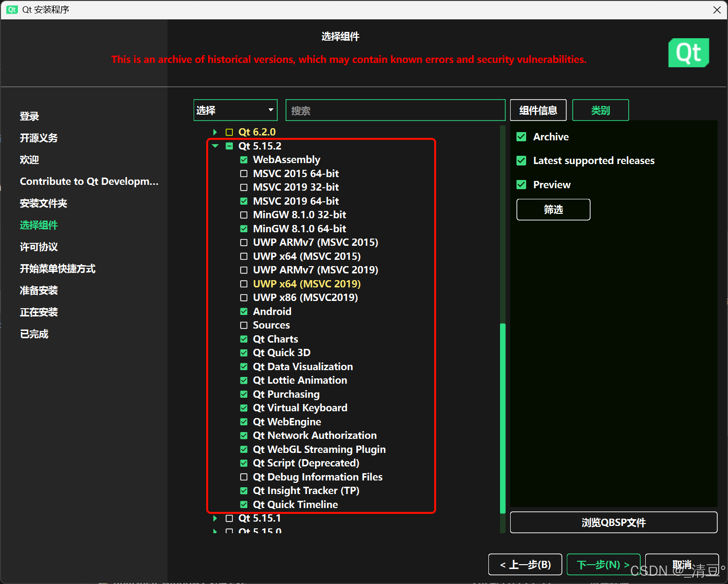This screenshot has height=584, width=728.
Task: Switch to the 组件信息 tab
Action: 538,110
